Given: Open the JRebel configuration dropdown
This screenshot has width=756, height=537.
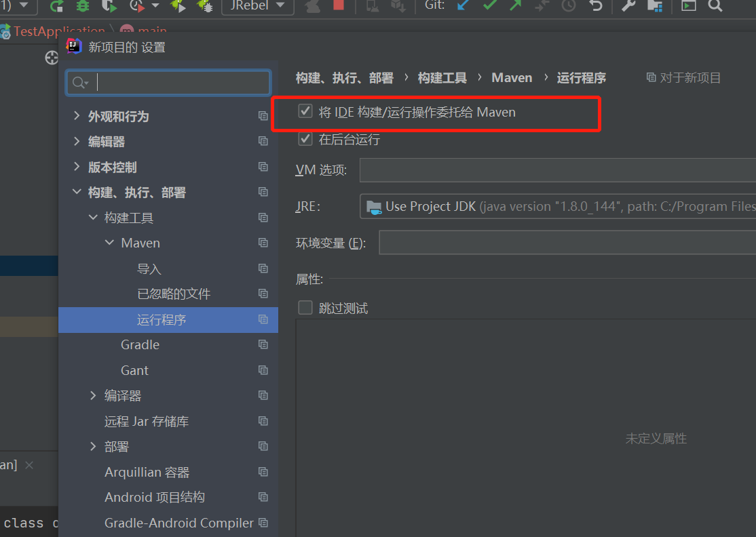Looking at the screenshot, I should (x=258, y=6).
